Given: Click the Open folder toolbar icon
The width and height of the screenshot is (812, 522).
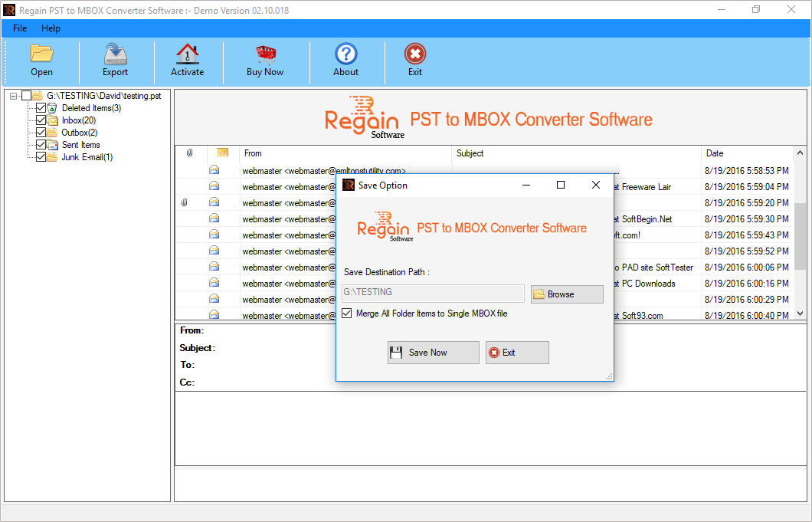Looking at the screenshot, I should (41, 54).
